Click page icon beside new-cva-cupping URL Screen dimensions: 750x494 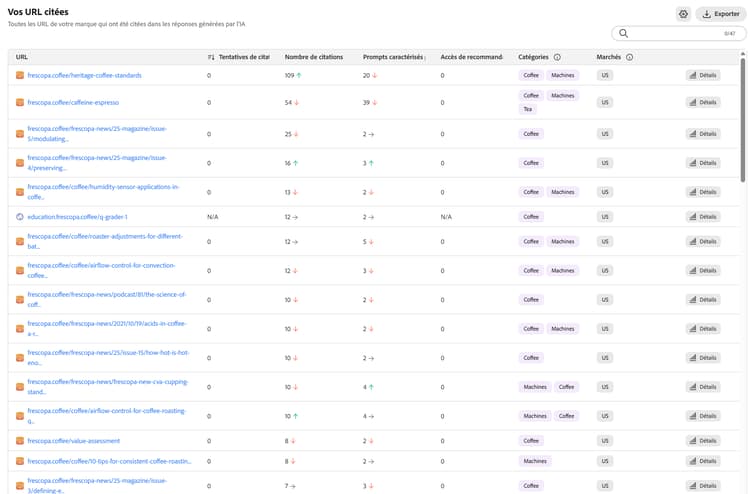pyautogui.click(x=20, y=387)
